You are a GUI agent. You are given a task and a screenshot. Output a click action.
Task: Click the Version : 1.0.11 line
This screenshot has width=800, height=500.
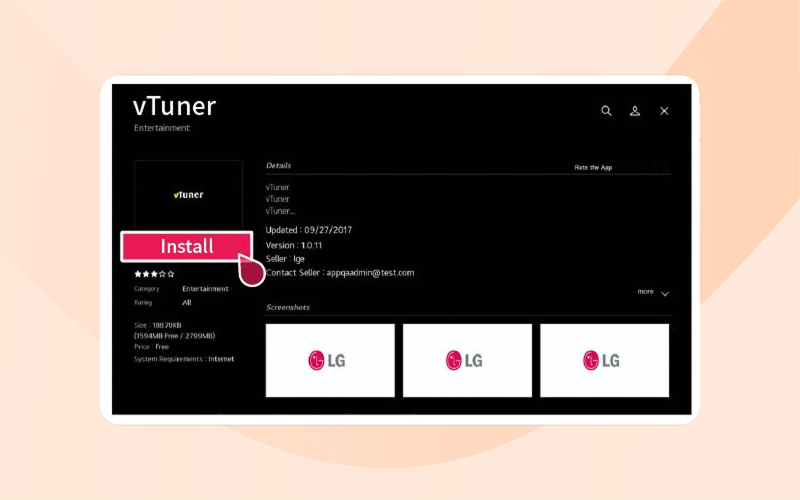pos(294,245)
